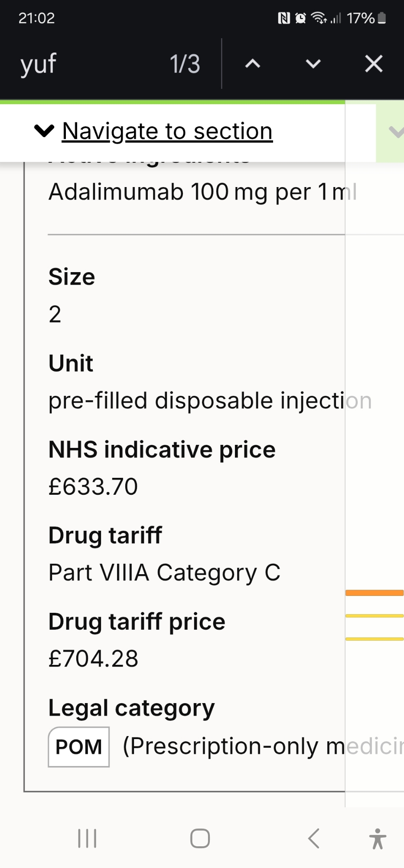The width and height of the screenshot is (404, 868).
Task: Close the find-in-page bar
Action: tap(374, 64)
